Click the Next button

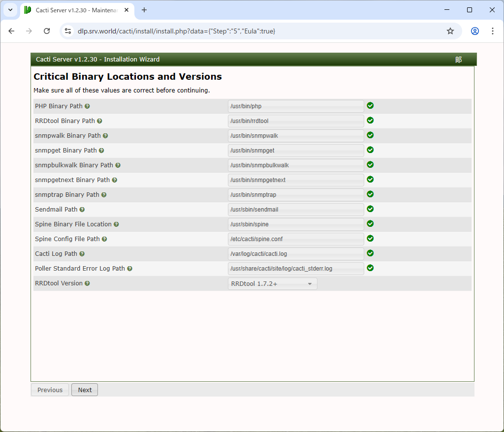[x=85, y=390]
